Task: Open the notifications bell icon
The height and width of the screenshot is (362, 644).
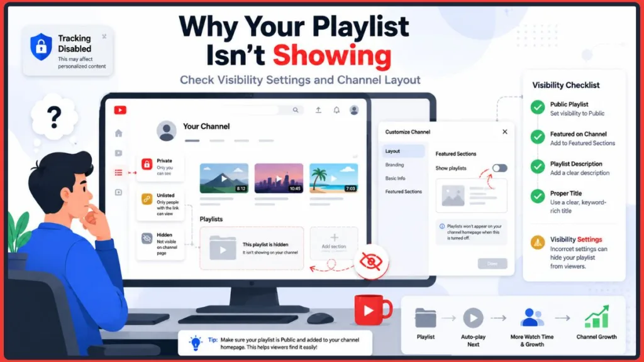Action: [336, 110]
